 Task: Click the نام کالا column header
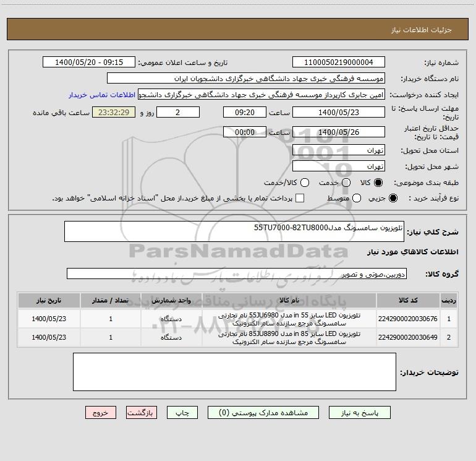point(289,300)
